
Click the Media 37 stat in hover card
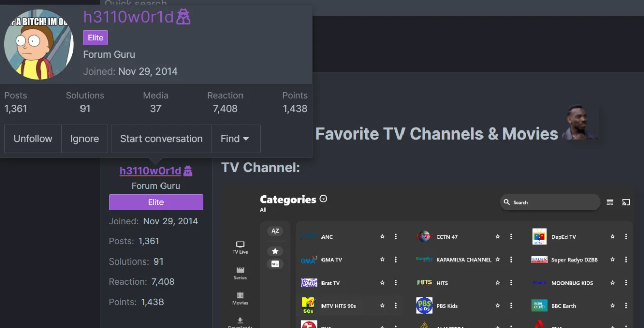coord(155,102)
